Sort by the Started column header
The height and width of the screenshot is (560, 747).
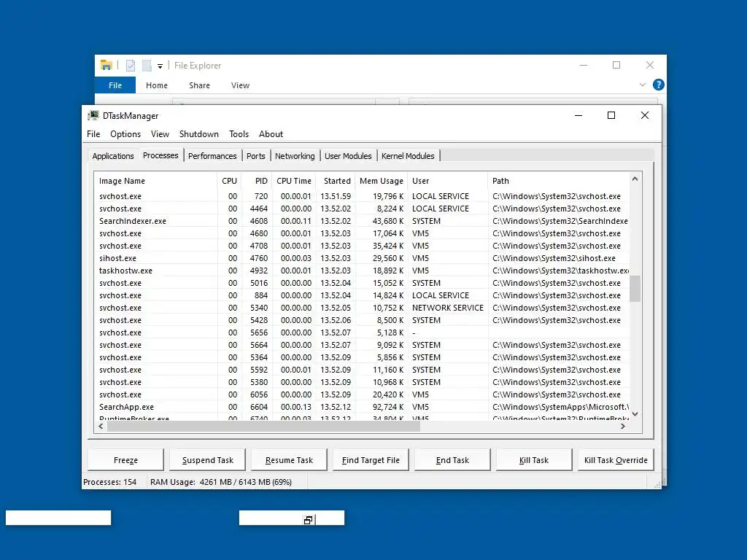point(336,181)
